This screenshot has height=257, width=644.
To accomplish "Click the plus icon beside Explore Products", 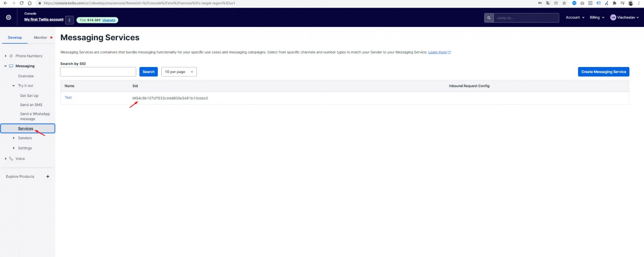I will (x=48, y=176).
